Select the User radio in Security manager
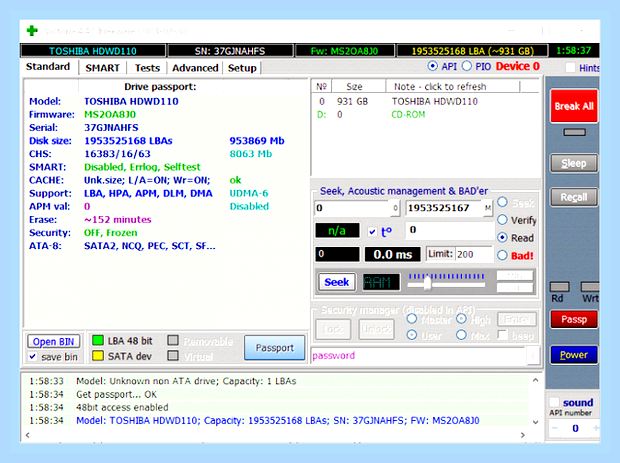620x463 pixels. (412, 335)
